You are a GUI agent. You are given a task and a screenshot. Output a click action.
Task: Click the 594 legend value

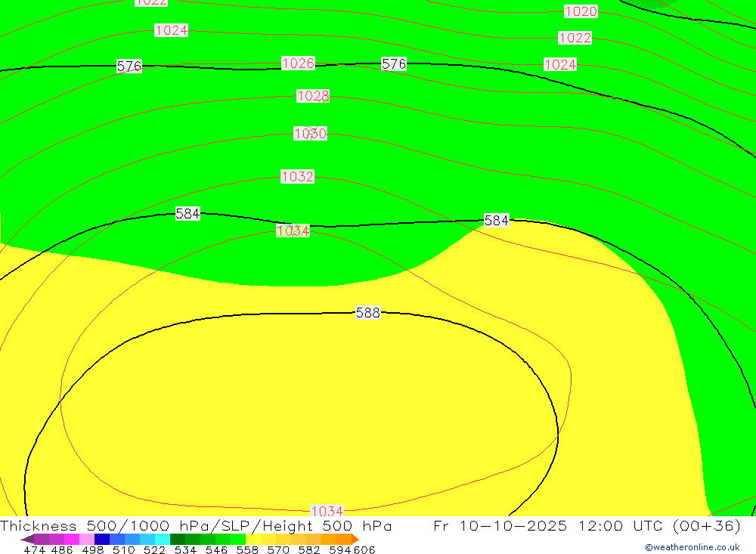(x=340, y=549)
